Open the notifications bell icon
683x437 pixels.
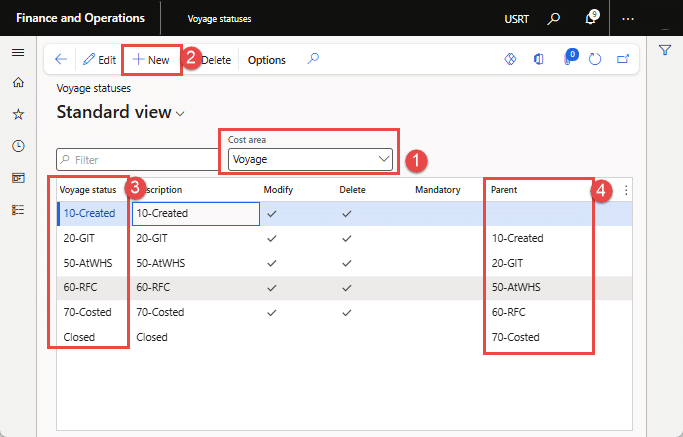point(591,19)
